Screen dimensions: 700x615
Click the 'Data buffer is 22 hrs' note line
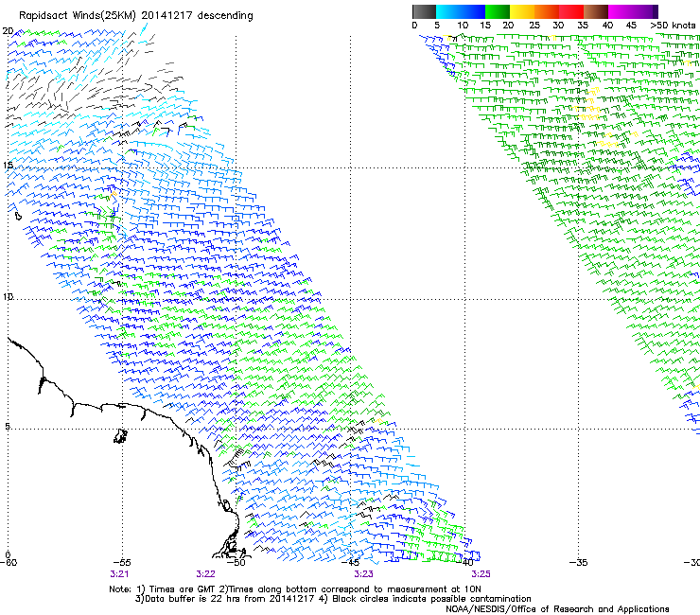coord(333,599)
